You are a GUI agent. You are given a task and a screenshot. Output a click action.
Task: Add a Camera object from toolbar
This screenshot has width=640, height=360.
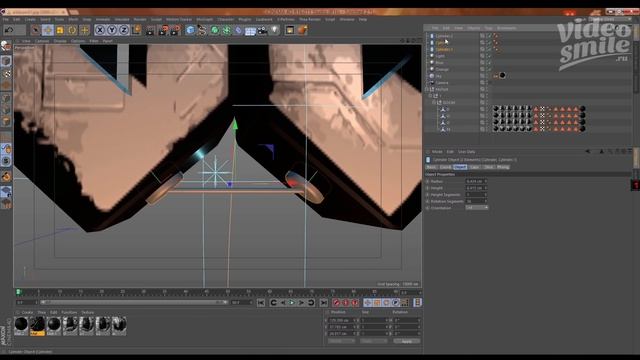pos(262,30)
